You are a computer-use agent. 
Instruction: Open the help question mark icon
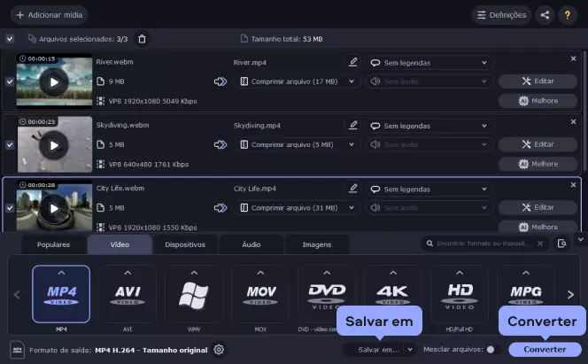(x=568, y=15)
